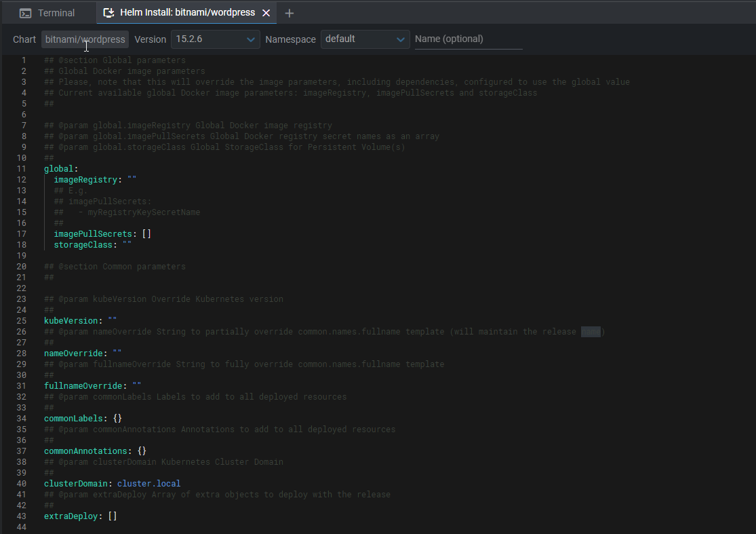Click line number 11 beside global:
The image size is (756, 534).
click(21, 168)
